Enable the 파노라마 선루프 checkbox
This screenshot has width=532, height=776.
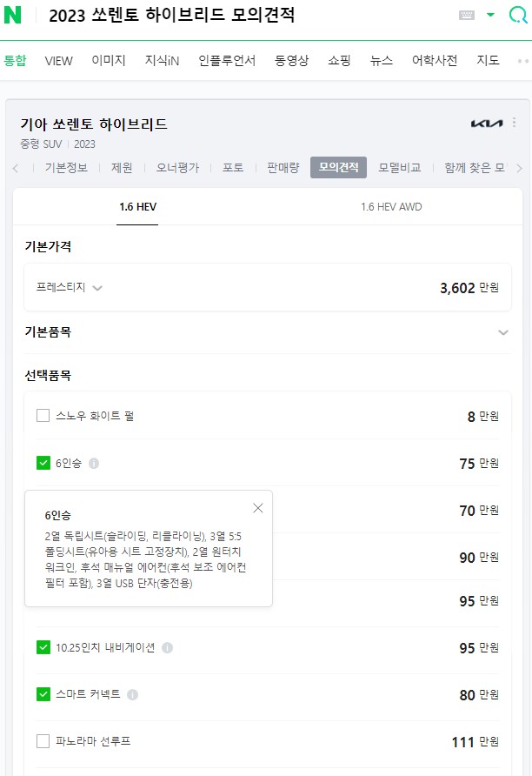pyautogui.click(x=43, y=741)
